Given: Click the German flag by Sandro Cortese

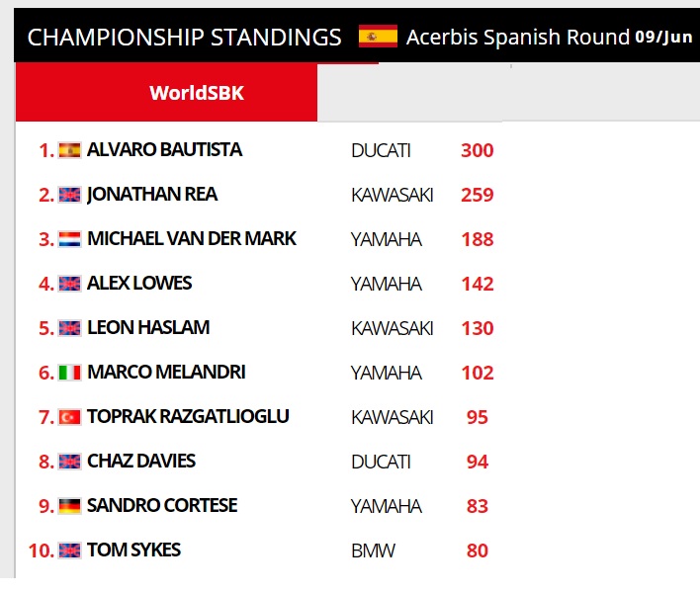Looking at the screenshot, I should coord(69,506).
